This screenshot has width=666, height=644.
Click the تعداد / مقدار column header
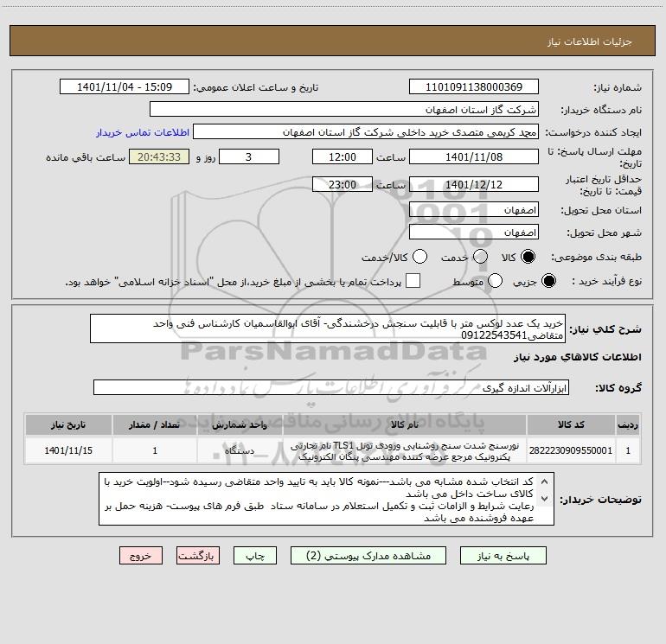155,424
